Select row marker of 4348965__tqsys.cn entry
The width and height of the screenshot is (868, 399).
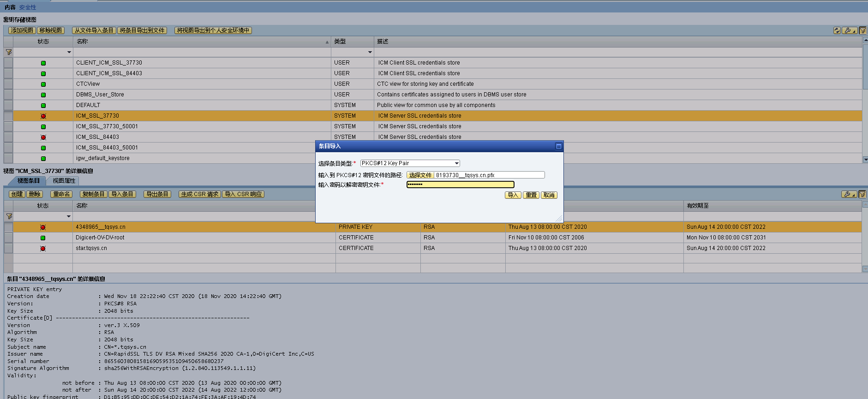[x=8, y=227]
